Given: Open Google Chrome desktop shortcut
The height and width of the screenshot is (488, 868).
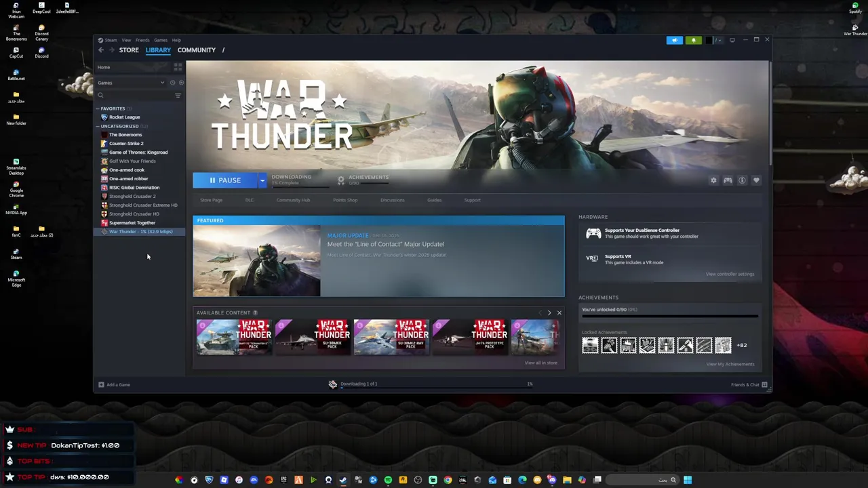Looking at the screenshot, I should click(16, 188).
